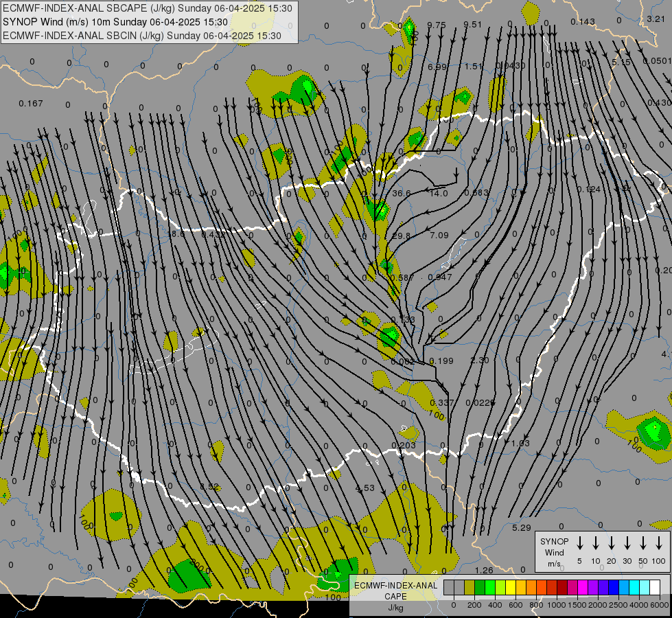
Task: Click the 6000 tick label on CAPE scale
Action: coord(660,605)
